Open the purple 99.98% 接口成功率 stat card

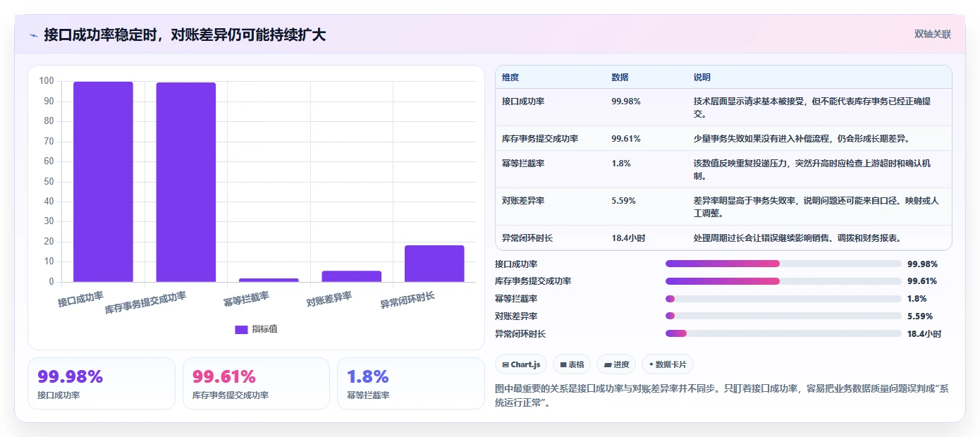tap(102, 383)
